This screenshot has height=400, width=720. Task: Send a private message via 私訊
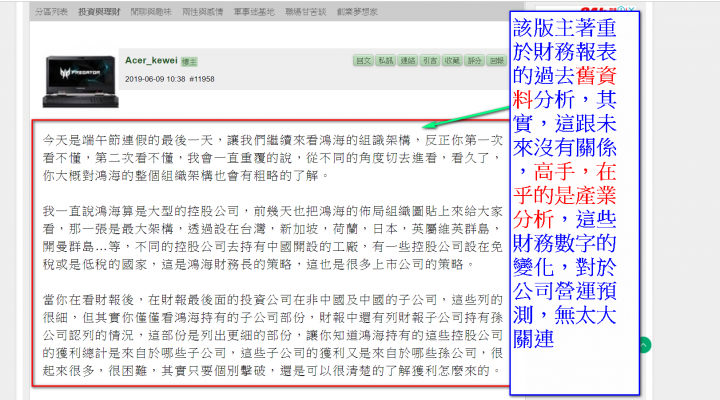[385, 61]
